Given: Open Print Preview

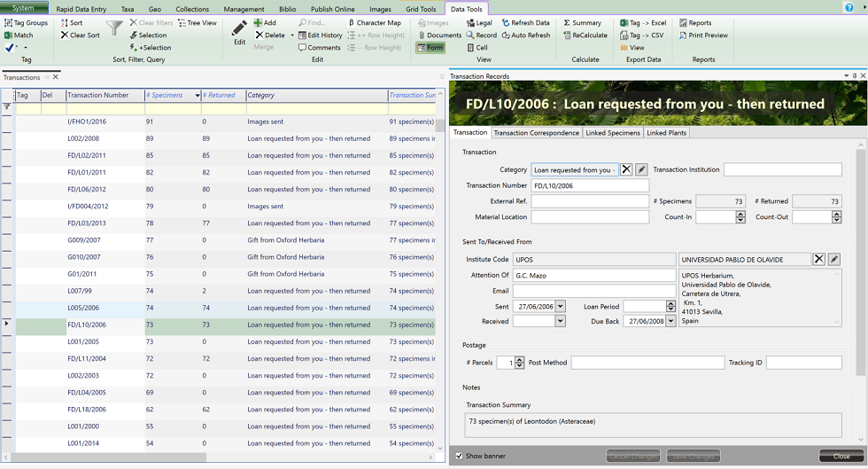Looking at the screenshot, I should (703, 35).
